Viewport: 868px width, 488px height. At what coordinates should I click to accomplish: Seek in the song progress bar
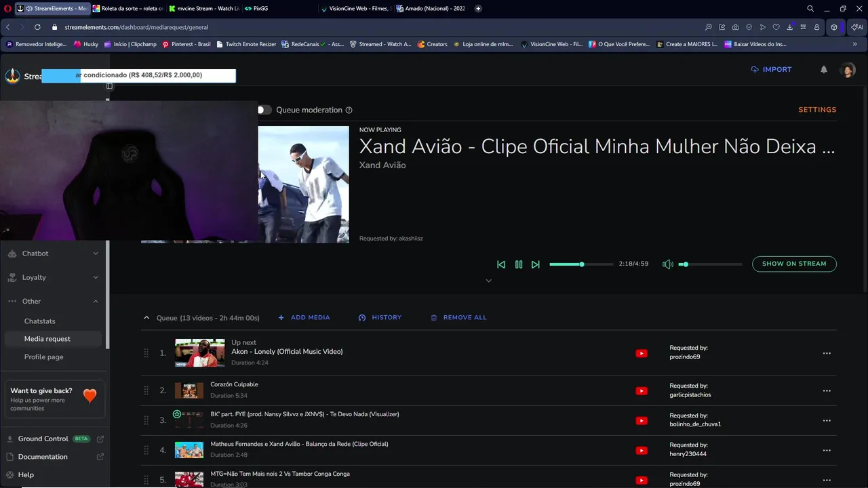point(581,264)
